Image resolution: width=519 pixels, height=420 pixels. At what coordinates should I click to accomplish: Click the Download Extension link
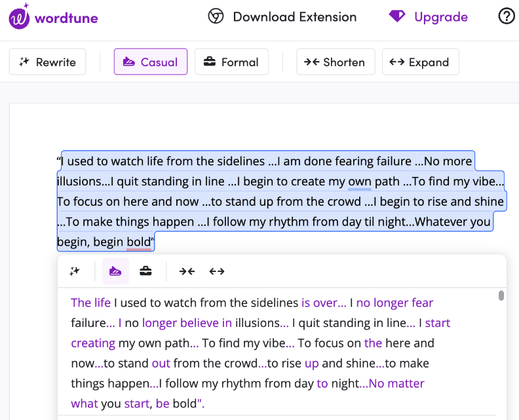click(282, 17)
